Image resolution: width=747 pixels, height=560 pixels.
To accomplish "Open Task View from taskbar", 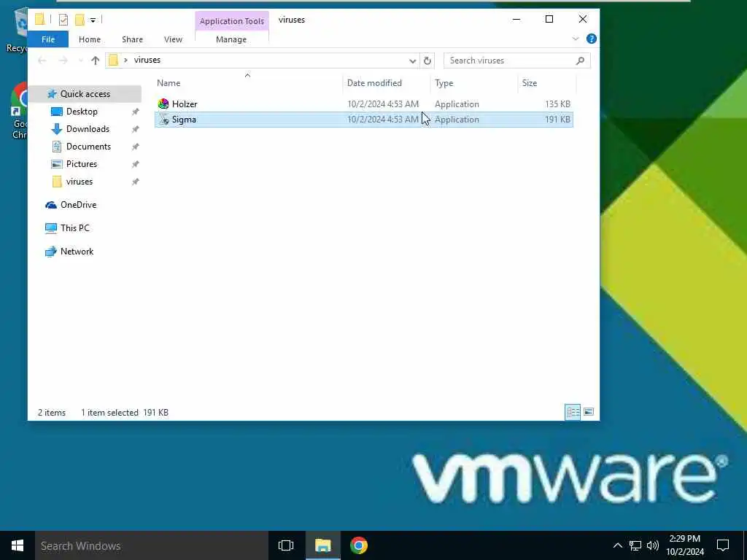I will (286, 545).
